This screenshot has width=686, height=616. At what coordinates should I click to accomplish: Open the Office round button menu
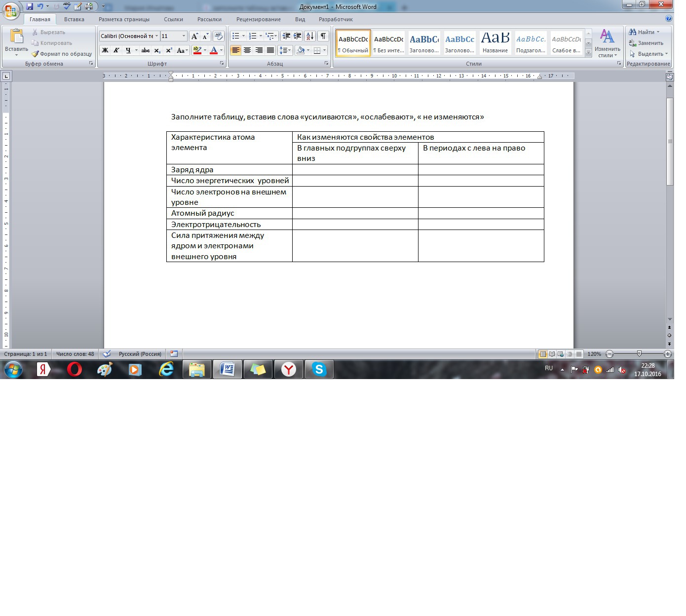(x=11, y=10)
